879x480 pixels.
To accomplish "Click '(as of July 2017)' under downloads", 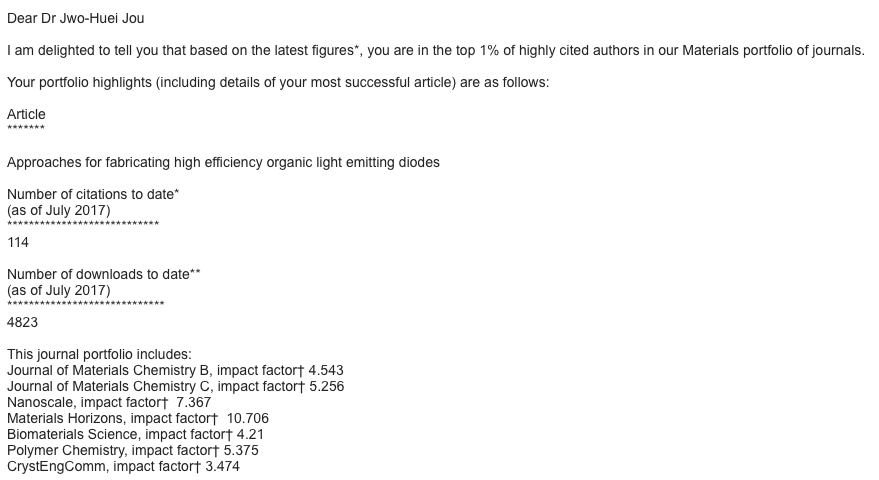I will pos(59,290).
